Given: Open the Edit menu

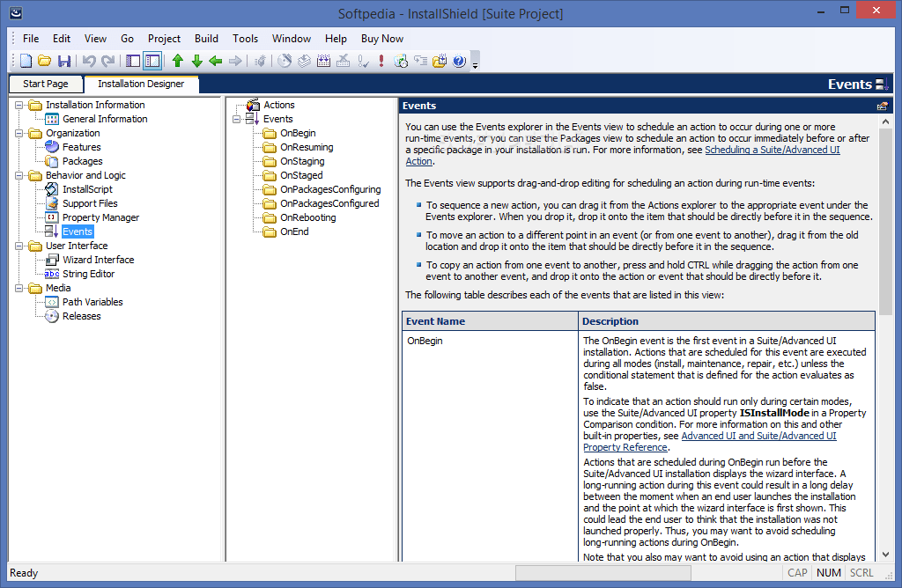Looking at the screenshot, I should [62, 39].
